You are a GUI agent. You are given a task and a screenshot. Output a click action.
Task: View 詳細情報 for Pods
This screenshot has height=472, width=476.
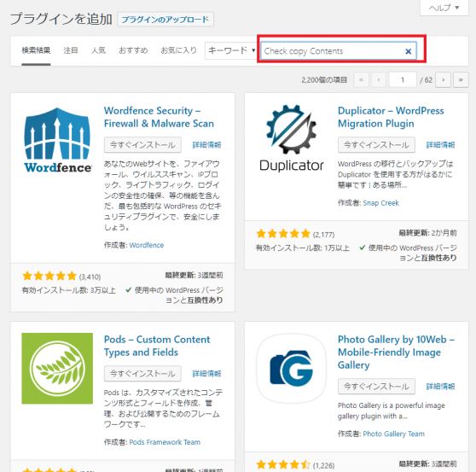[206, 374]
